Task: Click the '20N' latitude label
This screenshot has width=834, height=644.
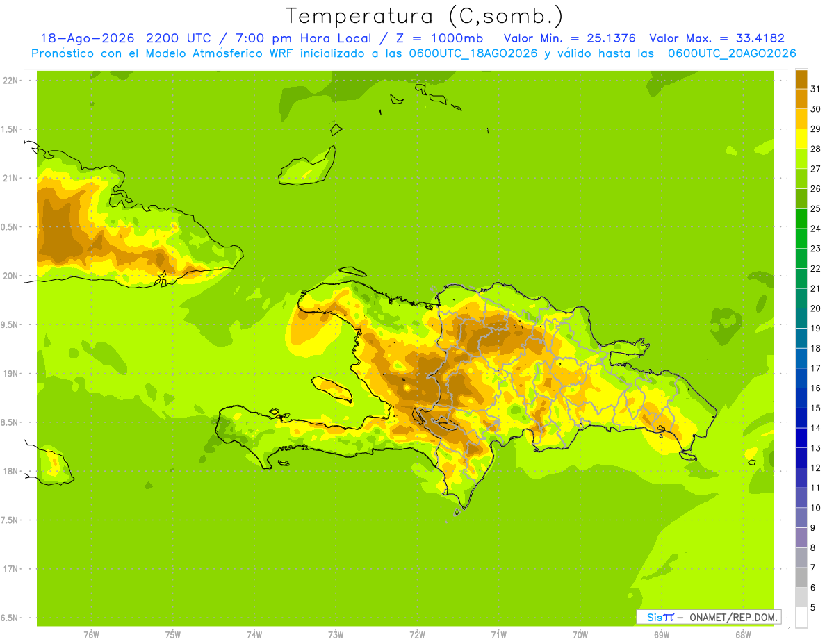Action: [10, 276]
